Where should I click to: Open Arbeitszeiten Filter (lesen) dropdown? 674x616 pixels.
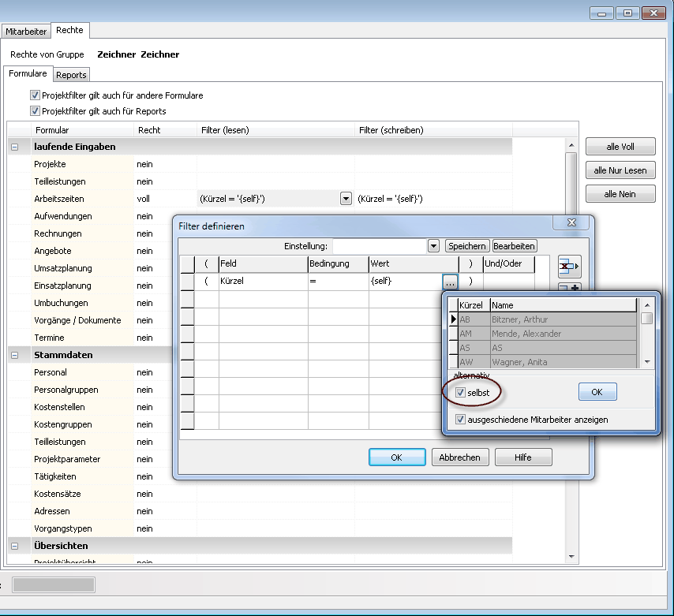click(346, 199)
